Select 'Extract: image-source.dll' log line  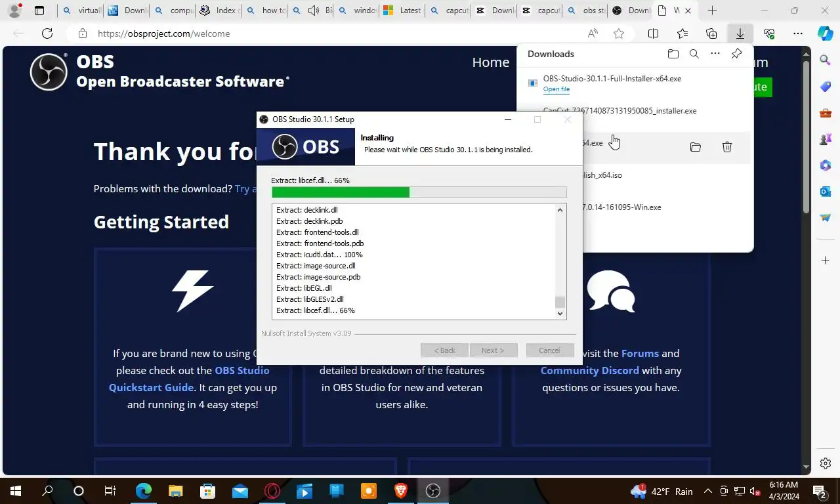[x=316, y=266]
